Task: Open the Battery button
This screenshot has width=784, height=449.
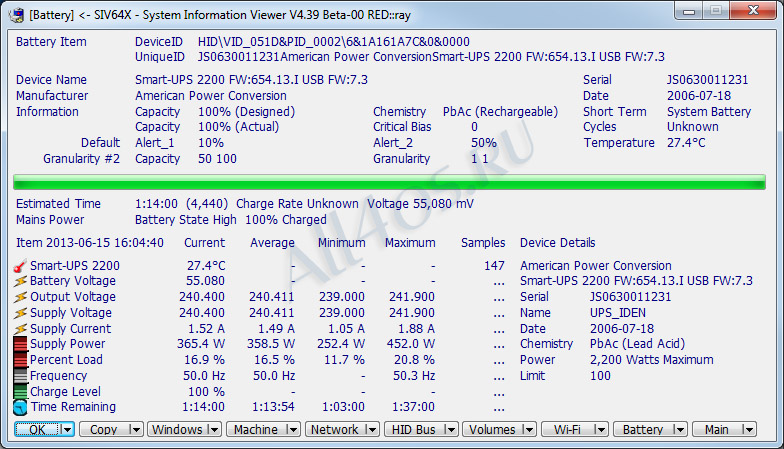Action: tap(643, 430)
